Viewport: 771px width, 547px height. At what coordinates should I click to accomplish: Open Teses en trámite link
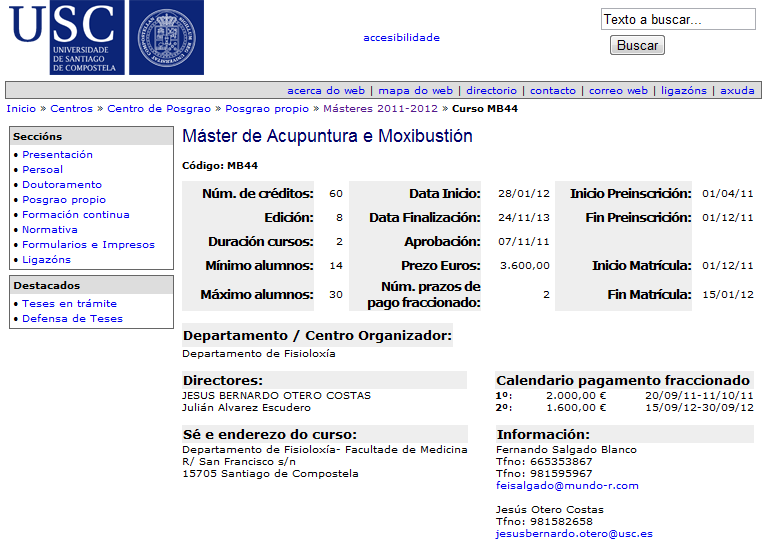click(x=69, y=304)
